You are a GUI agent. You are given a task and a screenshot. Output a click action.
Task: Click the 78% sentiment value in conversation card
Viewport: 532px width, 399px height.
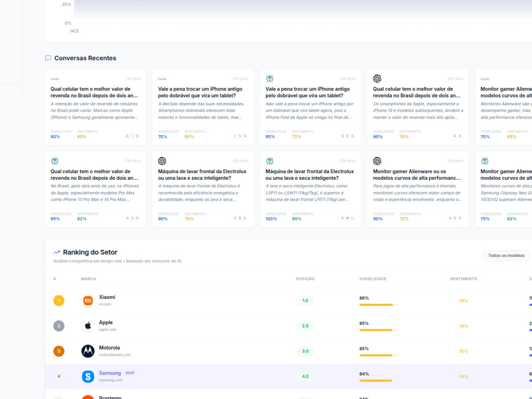click(x=404, y=137)
